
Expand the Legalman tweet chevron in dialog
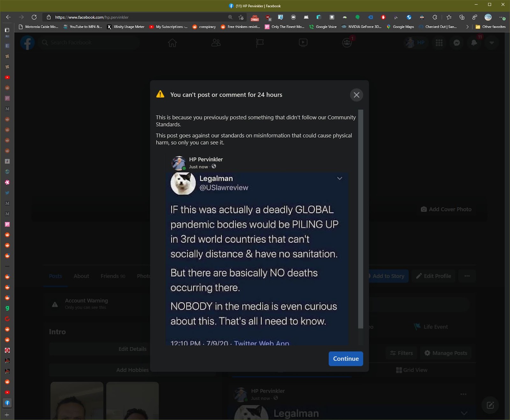tap(340, 178)
